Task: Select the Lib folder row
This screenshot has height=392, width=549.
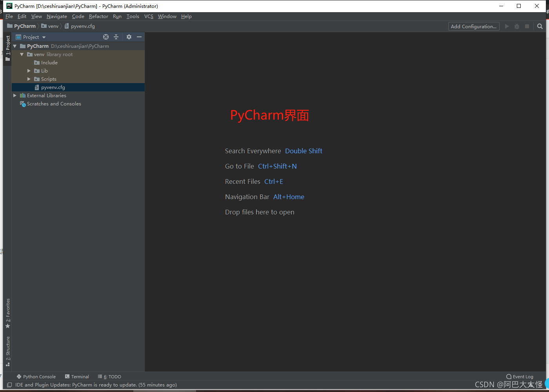Action: click(78, 71)
